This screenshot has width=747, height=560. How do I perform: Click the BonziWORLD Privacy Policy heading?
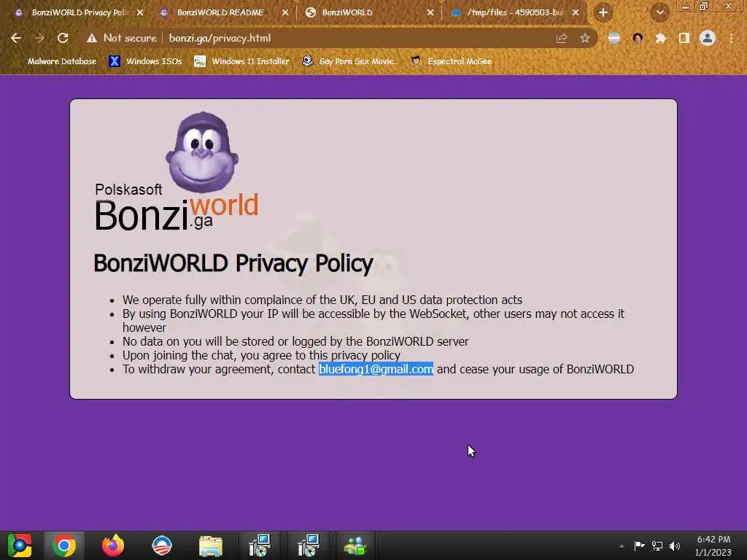click(233, 263)
